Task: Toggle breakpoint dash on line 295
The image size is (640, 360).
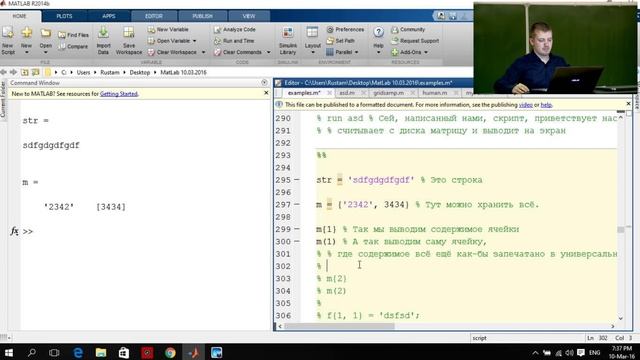Action: (297, 180)
